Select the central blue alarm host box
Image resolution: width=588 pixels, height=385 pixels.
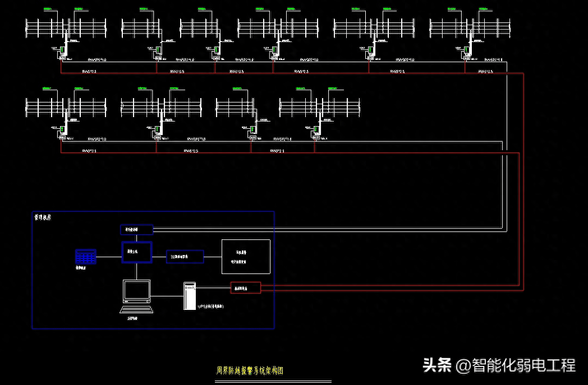coord(137,252)
